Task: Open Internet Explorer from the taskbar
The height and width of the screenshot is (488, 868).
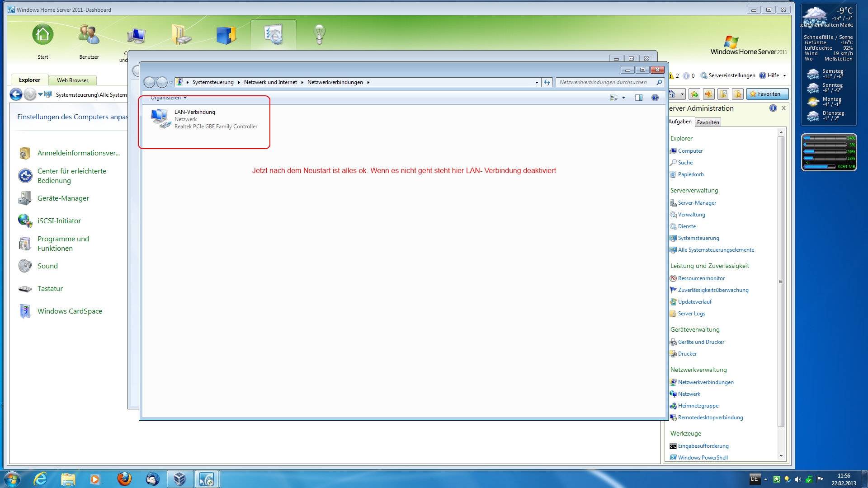Action: click(x=40, y=479)
